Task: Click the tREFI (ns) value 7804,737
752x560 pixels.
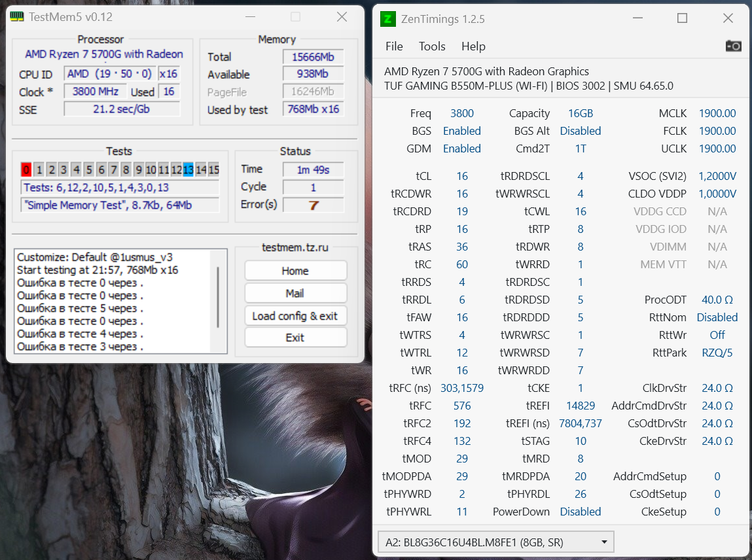Action: (x=581, y=423)
